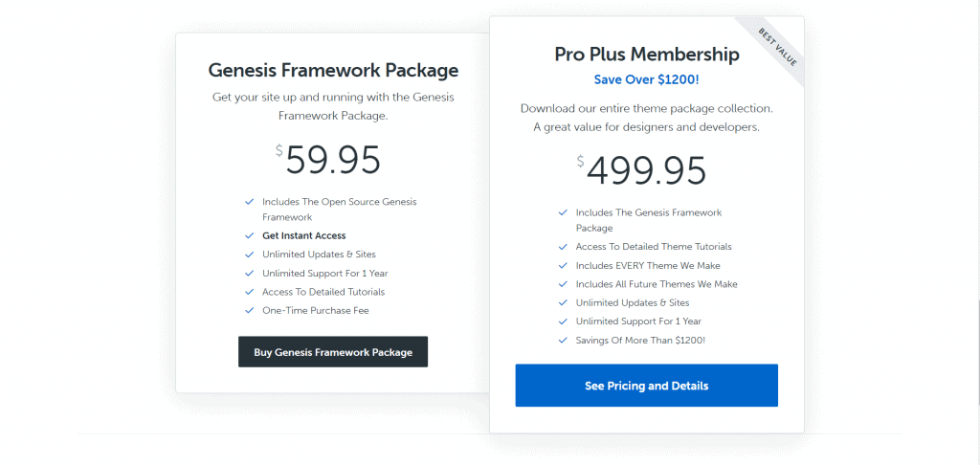Click the $59.95 price
This screenshot has width=980, height=465.
328,160
